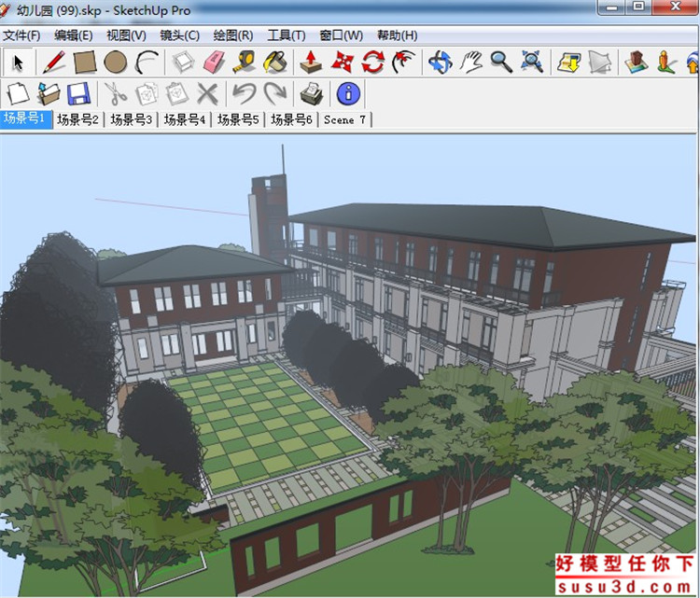The width and height of the screenshot is (700, 598).
Task: Switch to scene tab 场景号1
Action: (26, 119)
